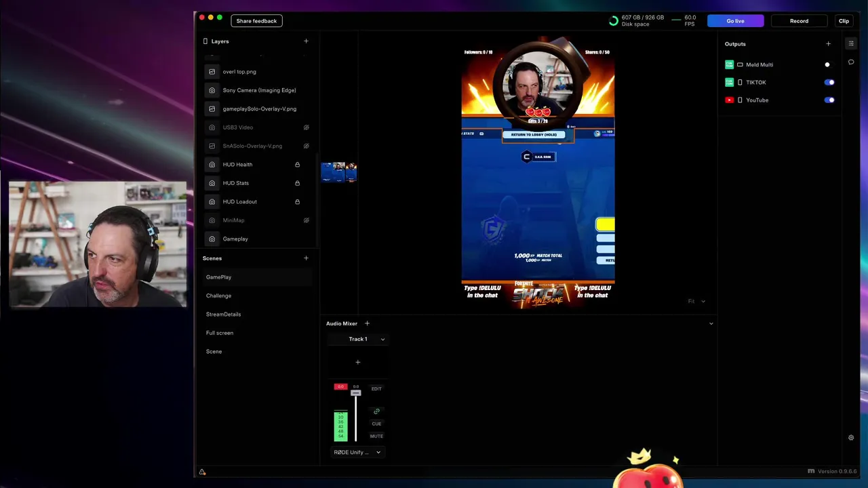Disable the YouTube output toggle
Screen dimensions: 868x488
point(829,100)
